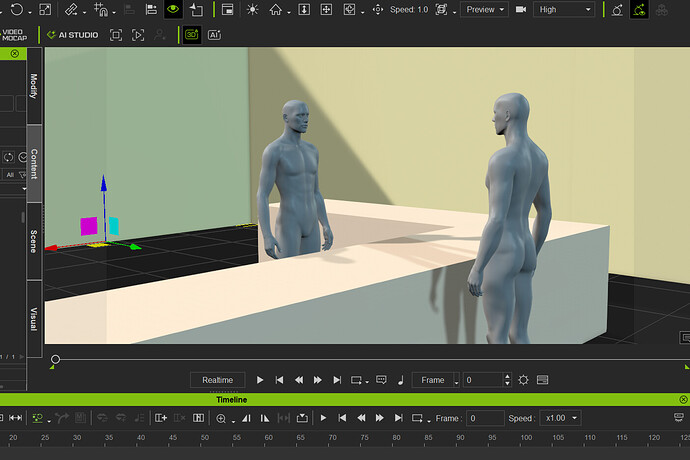Switch to the Scene tab
Viewport: 690px width, 460px height.
(34, 241)
